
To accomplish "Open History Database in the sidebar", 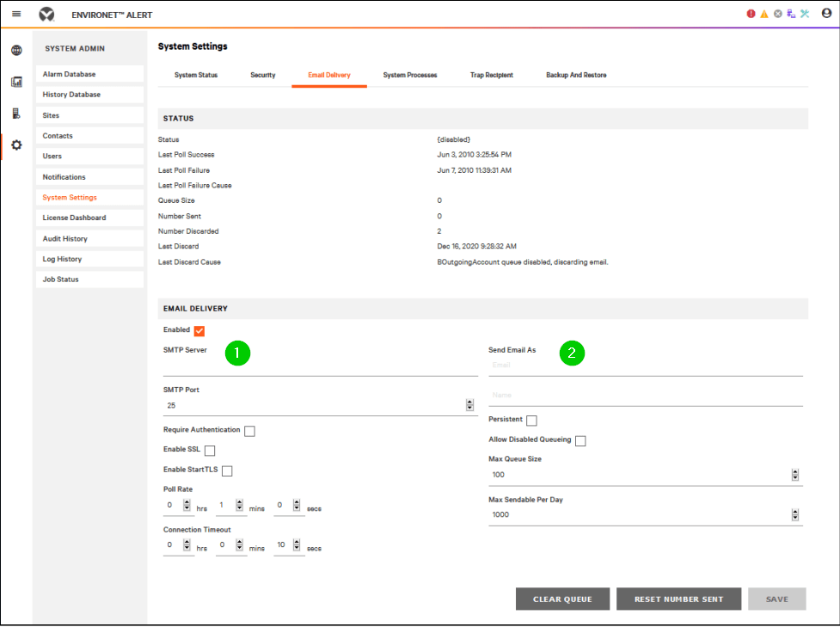I will [x=89, y=95].
